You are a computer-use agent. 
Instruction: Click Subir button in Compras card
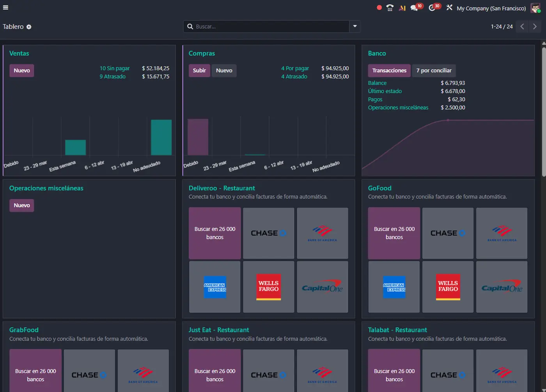point(199,71)
